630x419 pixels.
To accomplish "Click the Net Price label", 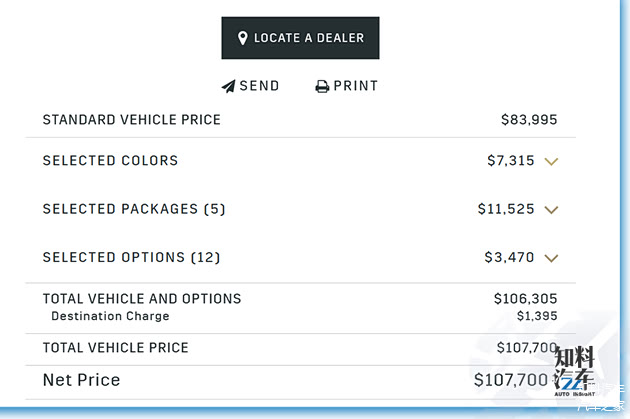I will pos(81,380).
